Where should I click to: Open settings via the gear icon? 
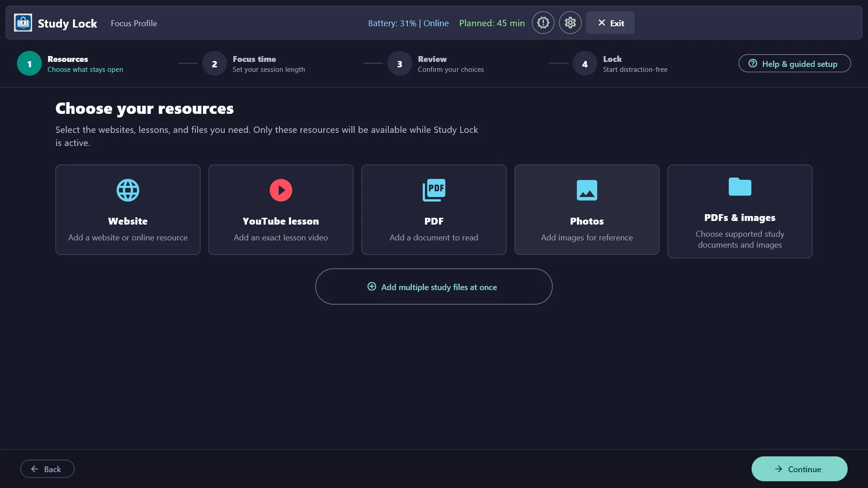click(x=570, y=23)
